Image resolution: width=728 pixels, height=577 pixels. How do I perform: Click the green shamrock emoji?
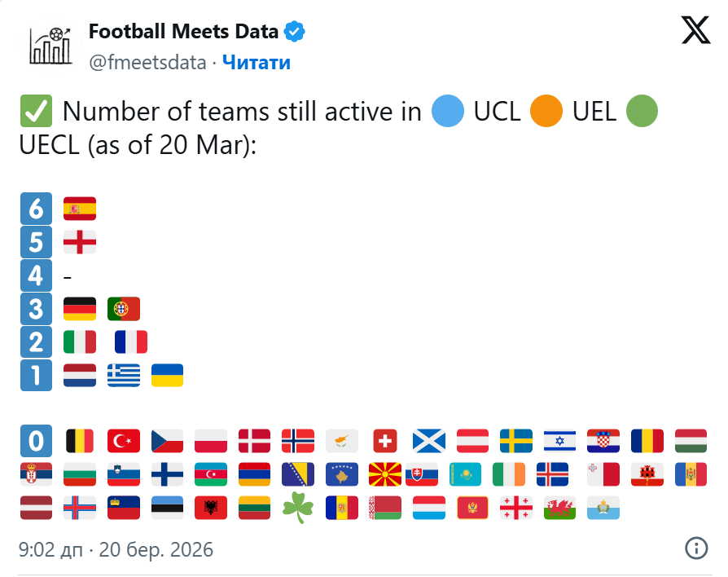click(298, 508)
